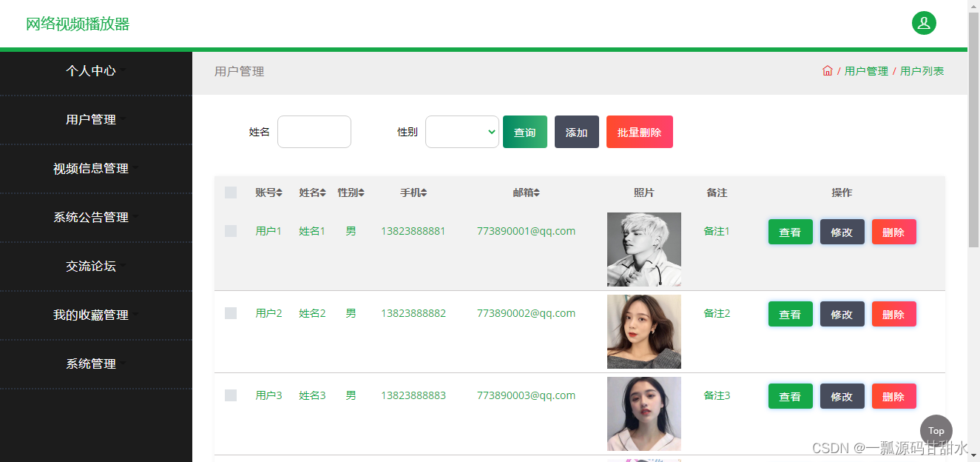Select email 773890001@qq.com cell
Screen dimensions: 980x462
pos(526,231)
